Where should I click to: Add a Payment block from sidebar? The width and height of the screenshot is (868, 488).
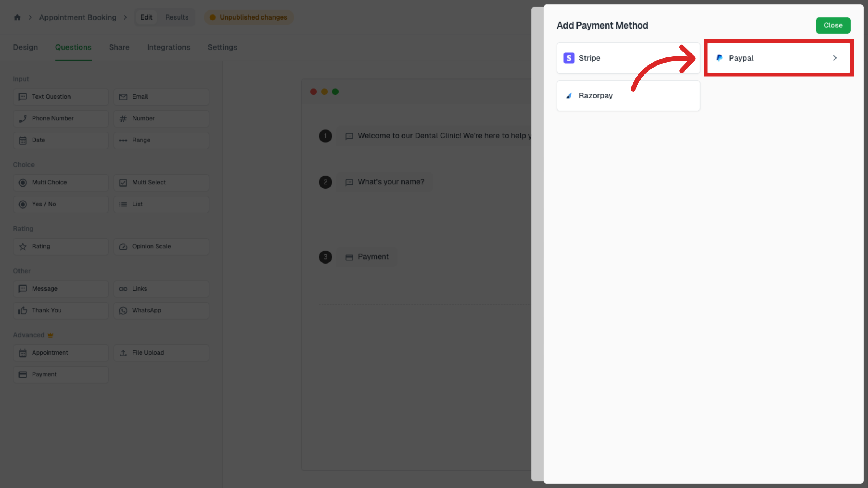pos(61,374)
